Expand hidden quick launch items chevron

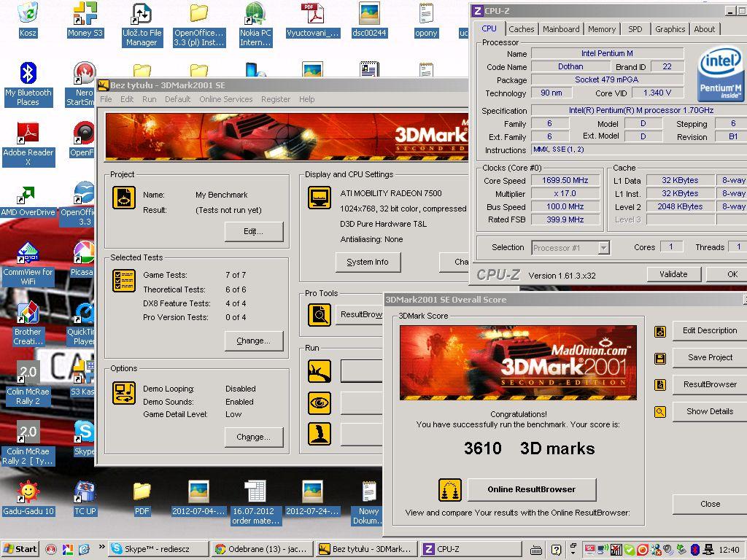click(x=101, y=547)
